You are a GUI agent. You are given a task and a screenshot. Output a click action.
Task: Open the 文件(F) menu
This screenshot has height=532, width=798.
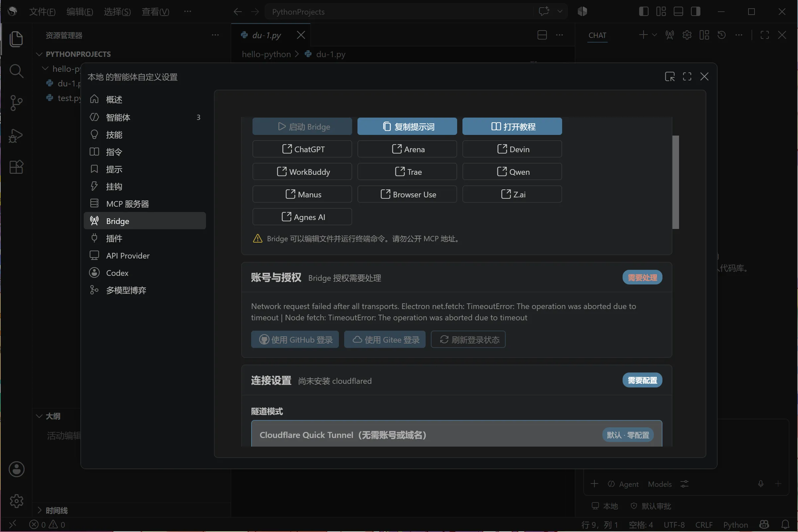pyautogui.click(x=42, y=12)
